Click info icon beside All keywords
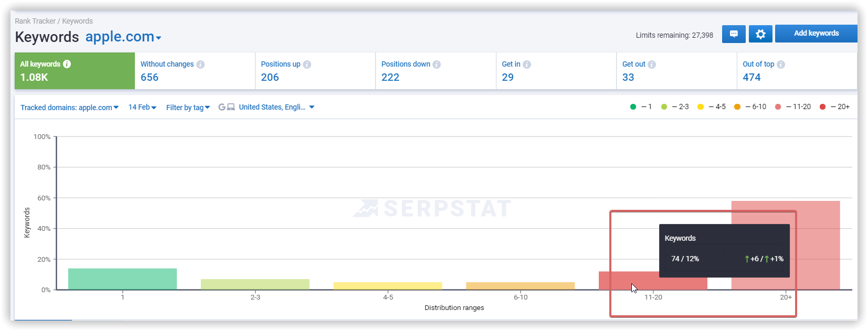The width and height of the screenshot is (868, 331). pyautogui.click(x=67, y=64)
